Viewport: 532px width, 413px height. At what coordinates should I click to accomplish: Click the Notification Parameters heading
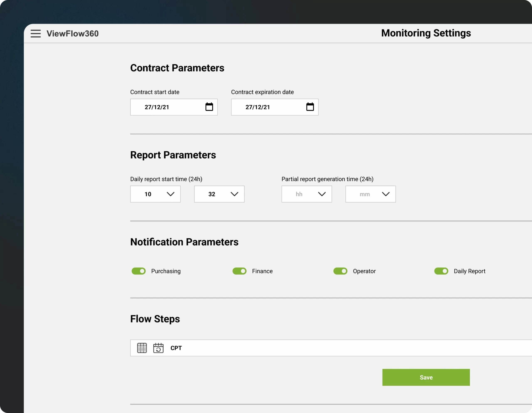pyautogui.click(x=184, y=242)
